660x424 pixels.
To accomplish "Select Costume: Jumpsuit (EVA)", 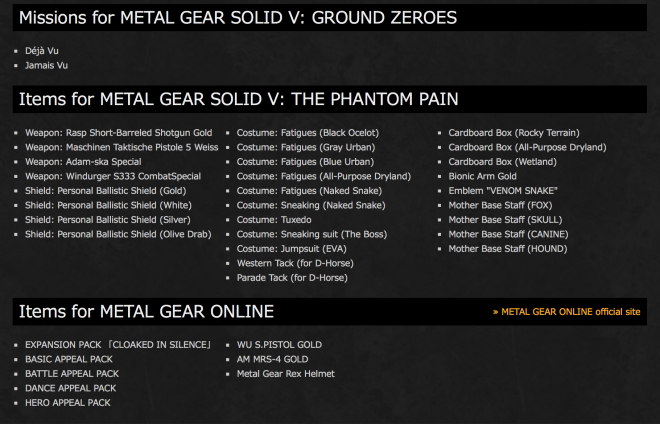I will coord(292,249).
